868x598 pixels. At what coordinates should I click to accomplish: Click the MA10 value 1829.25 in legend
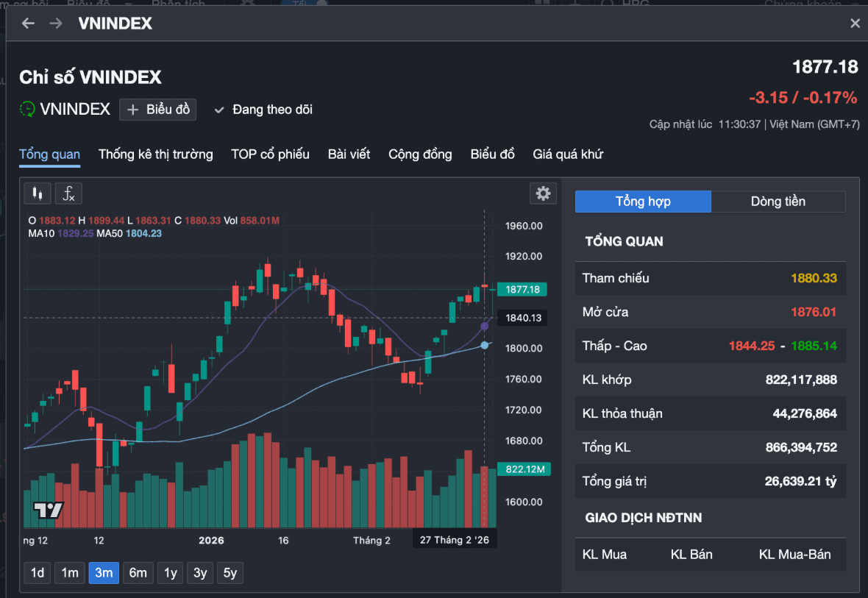pyautogui.click(x=76, y=234)
